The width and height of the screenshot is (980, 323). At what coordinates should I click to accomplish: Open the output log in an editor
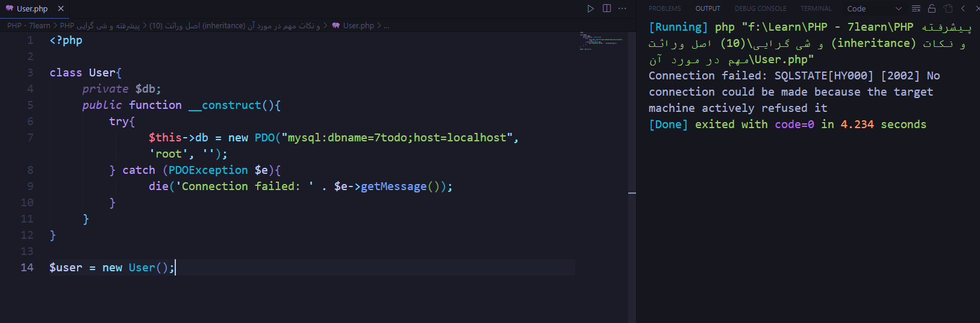click(x=948, y=8)
